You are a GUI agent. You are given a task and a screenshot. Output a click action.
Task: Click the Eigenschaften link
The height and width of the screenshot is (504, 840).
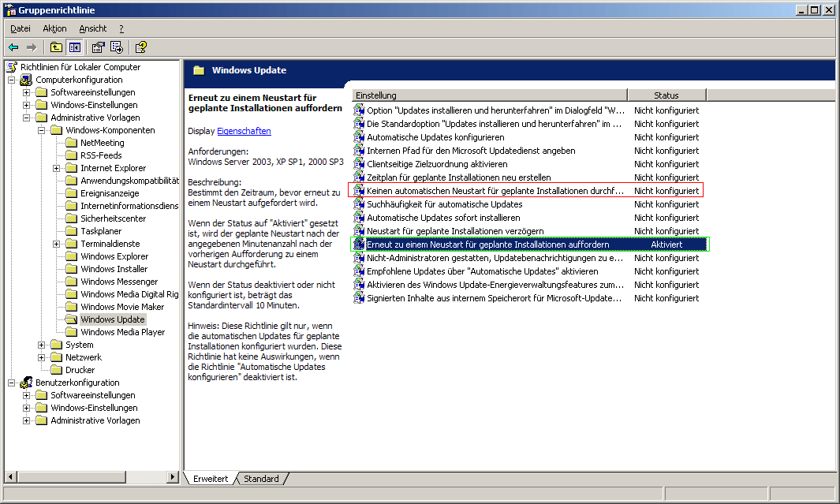pyautogui.click(x=244, y=132)
